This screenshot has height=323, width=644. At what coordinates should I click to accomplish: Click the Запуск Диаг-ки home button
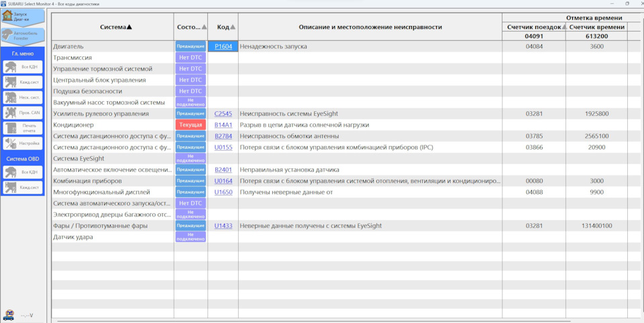(22, 16)
